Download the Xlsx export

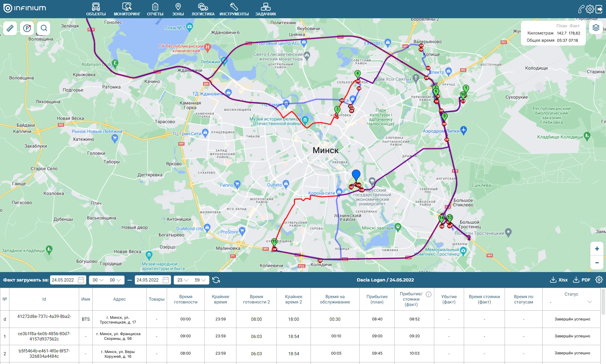(x=559, y=280)
